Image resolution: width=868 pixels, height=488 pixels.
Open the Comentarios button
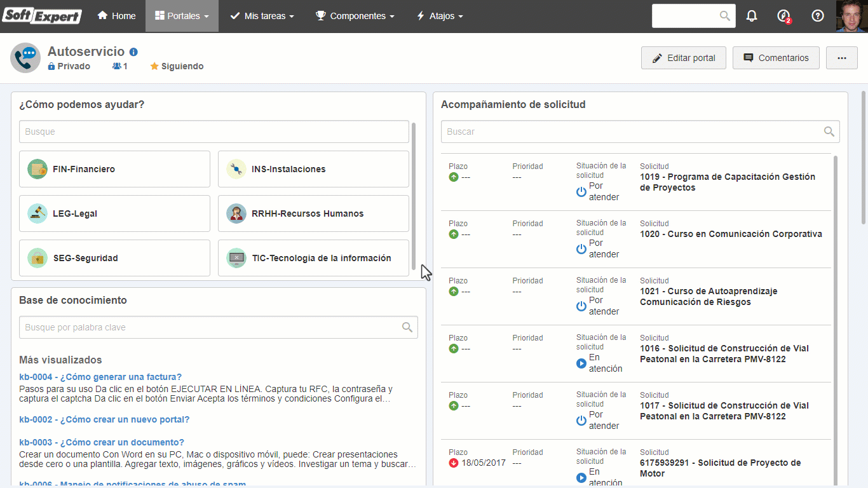click(x=776, y=58)
